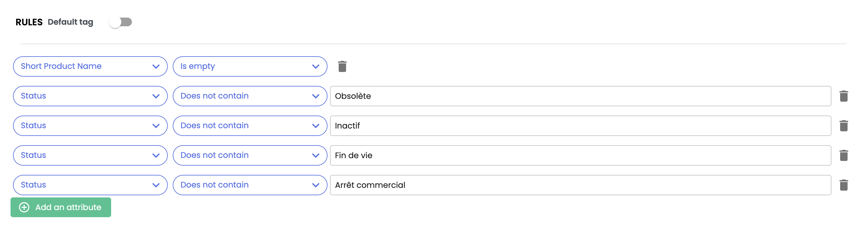868x228 pixels.
Task: Open Status dropdown for Fin de vie rule
Action: 90,155
